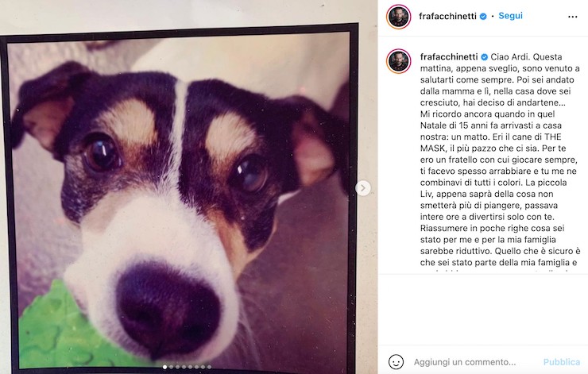
Task: Click the profile avatar beside the caption
Action: [398, 61]
